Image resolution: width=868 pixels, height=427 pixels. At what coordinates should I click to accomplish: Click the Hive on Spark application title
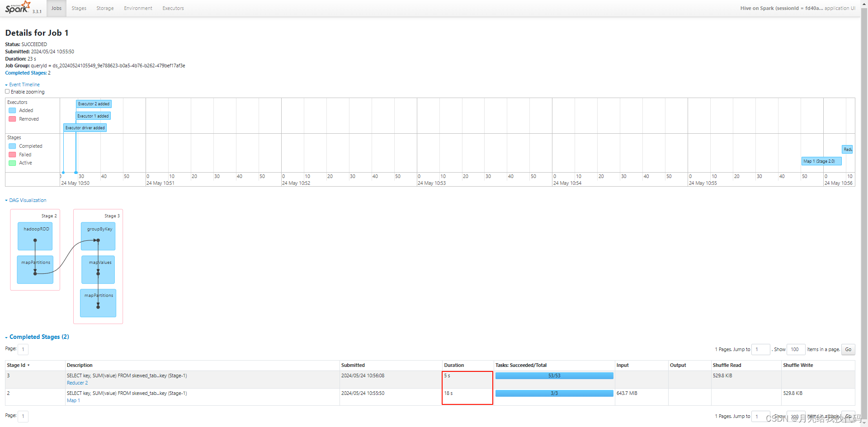(797, 8)
